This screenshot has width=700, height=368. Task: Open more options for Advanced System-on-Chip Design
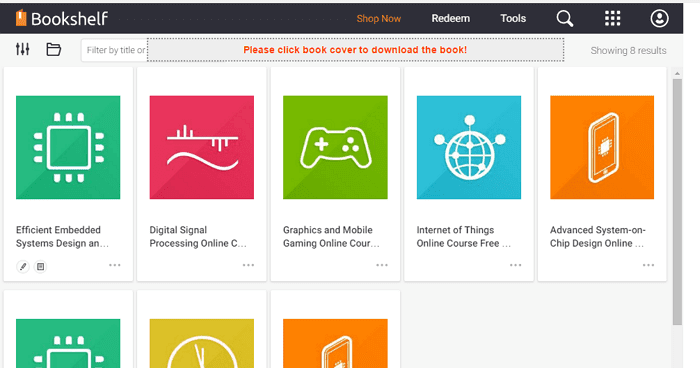[x=648, y=265]
